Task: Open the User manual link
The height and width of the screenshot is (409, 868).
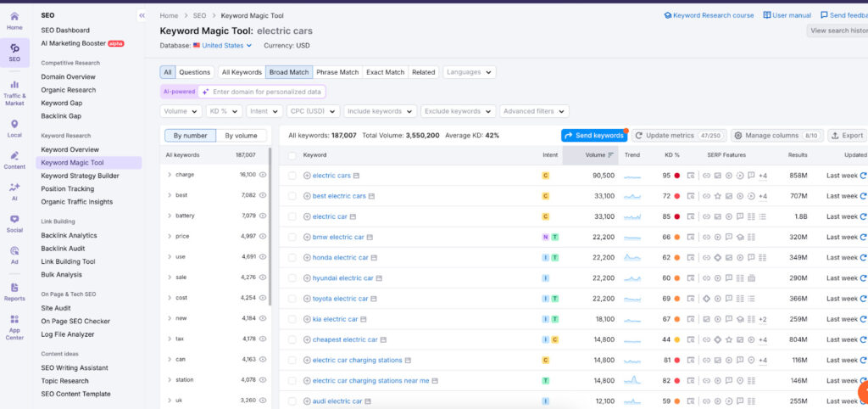Action: tap(787, 15)
